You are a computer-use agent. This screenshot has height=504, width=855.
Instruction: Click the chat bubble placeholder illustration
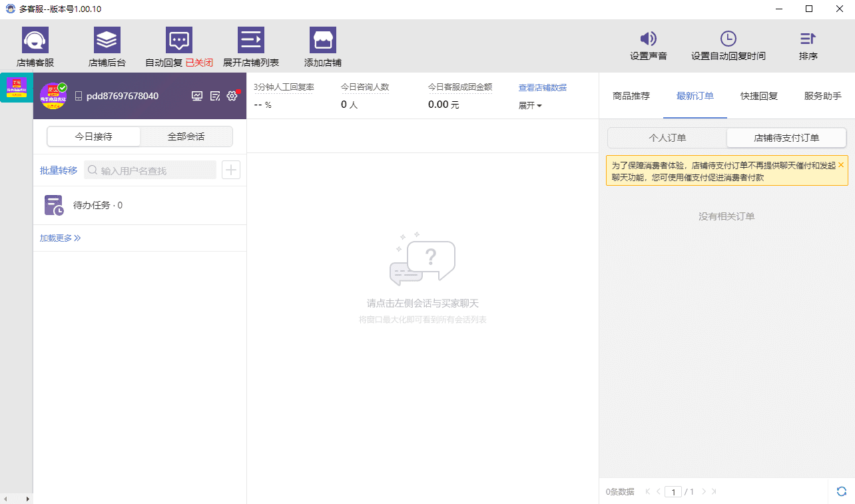(422, 259)
